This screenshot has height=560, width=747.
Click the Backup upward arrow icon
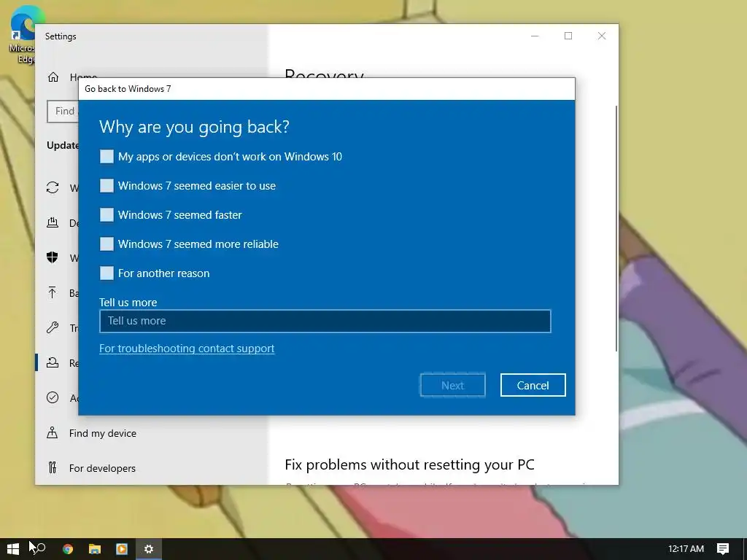(53, 292)
